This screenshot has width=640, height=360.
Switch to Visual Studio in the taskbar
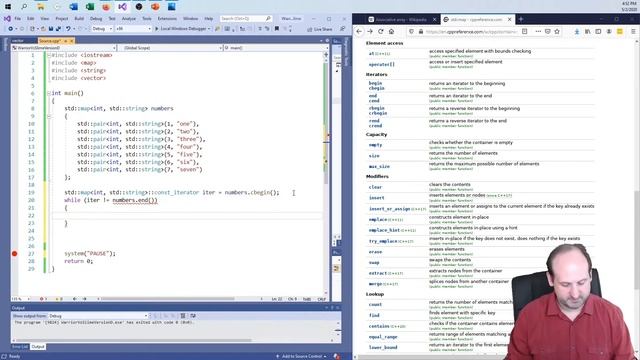click(x=122, y=7)
